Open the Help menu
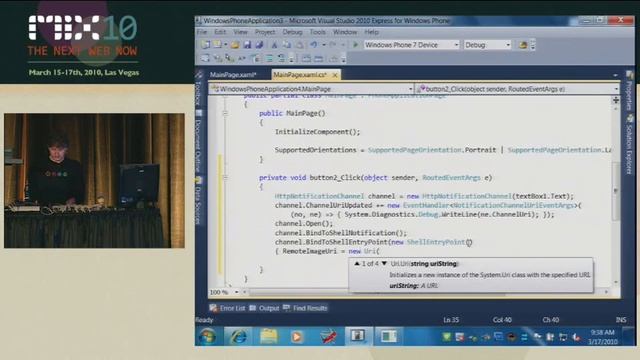 (x=371, y=32)
